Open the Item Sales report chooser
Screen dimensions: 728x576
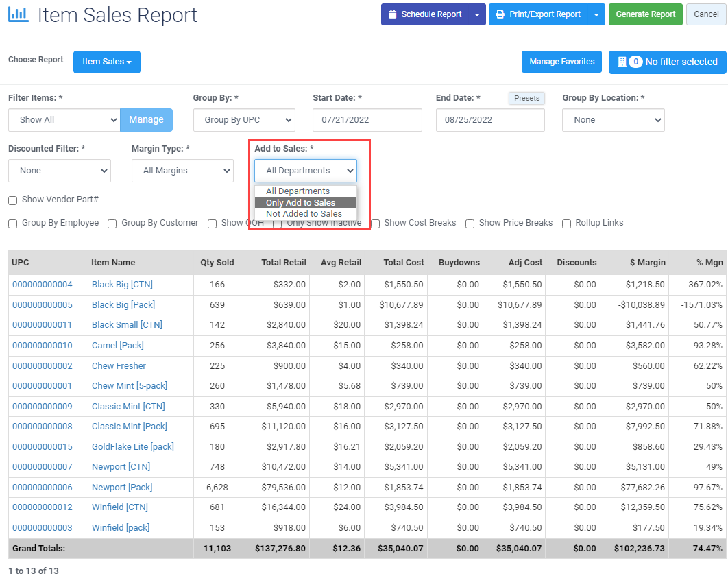(x=107, y=62)
